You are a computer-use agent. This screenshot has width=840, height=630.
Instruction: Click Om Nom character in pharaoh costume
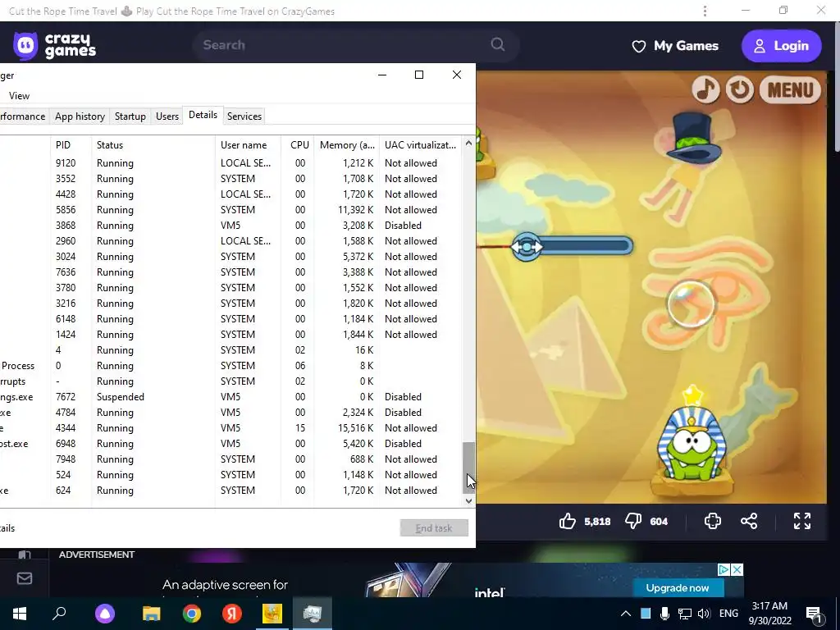[x=691, y=442]
